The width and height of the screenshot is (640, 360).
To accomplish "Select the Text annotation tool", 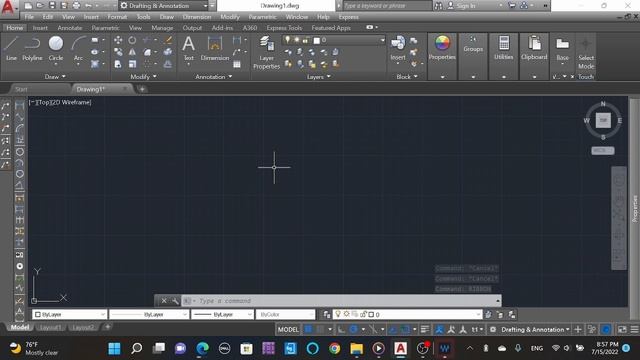I will (x=188, y=49).
